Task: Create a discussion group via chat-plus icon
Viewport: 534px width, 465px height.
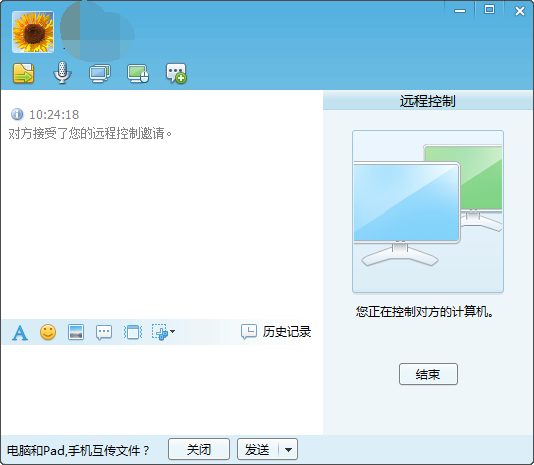Action: pos(176,73)
